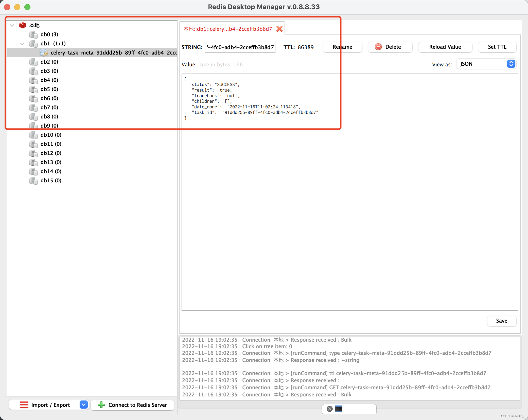Screen dimensions: 528x420
Task: Click the db4 database icon
Action: pyautogui.click(x=33, y=80)
